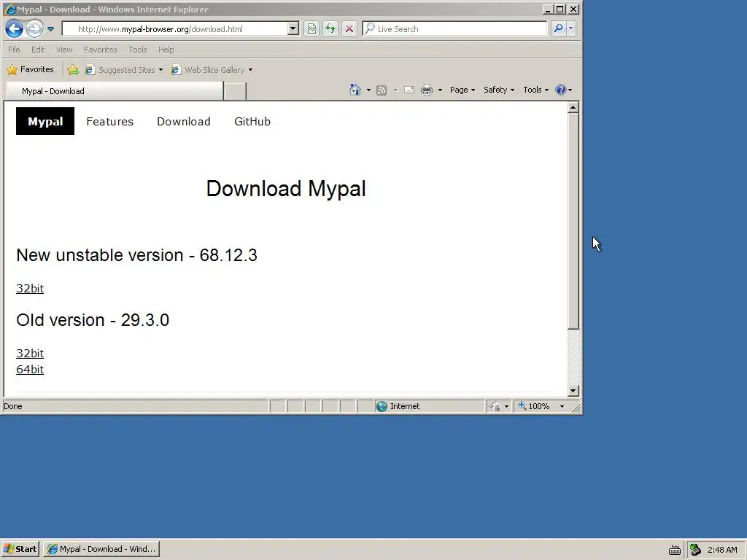Open the Favorites star button
The width and height of the screenshot is (747, 560).
(30, 69)
